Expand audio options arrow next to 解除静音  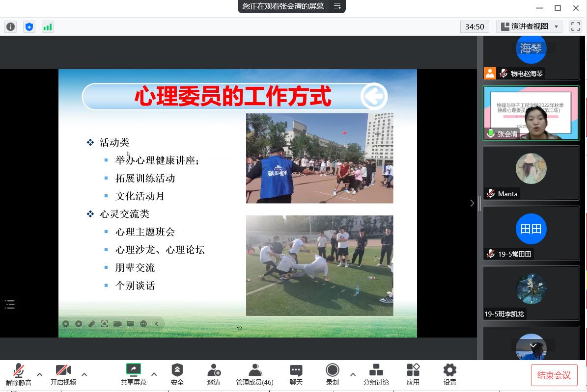click(40, 374)
